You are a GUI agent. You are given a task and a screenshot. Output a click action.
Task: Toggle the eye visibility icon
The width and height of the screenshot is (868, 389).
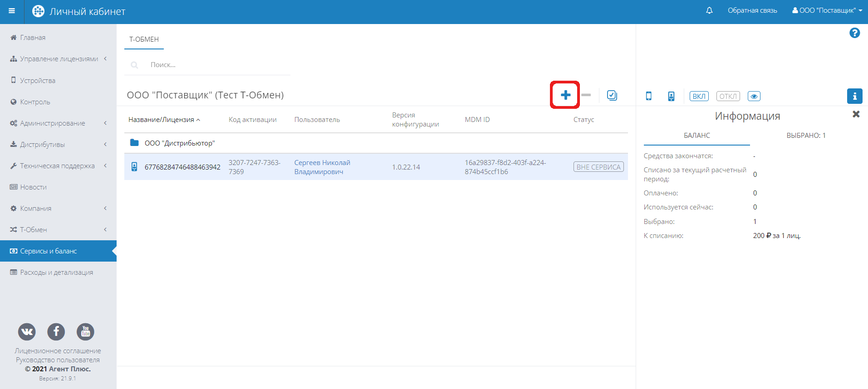[x=754, y=96]
